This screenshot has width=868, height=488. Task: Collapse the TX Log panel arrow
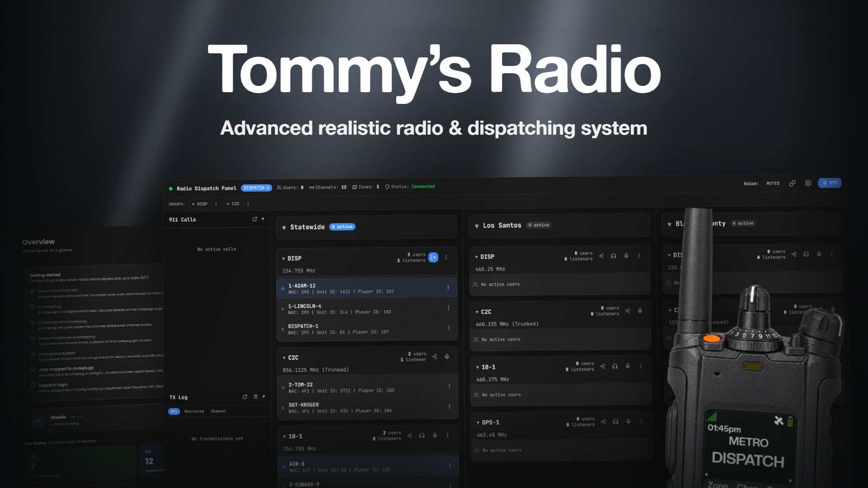(x=264, y=397)
